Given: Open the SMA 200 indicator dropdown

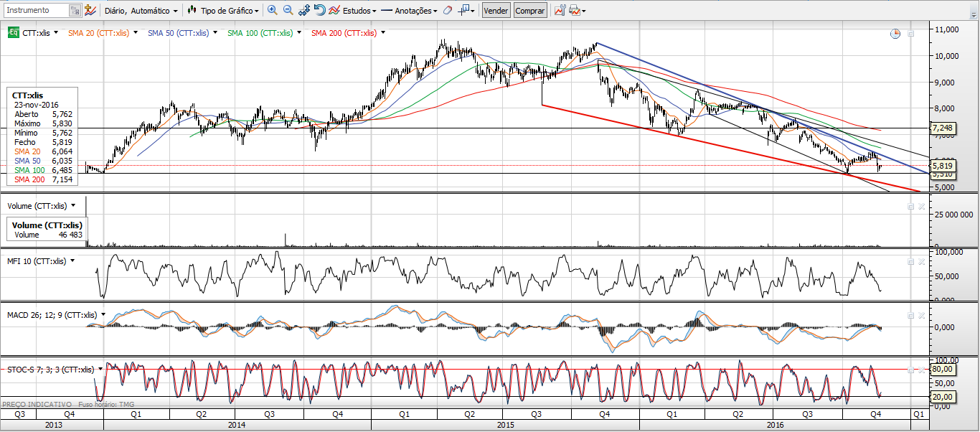Looking at the screenshot, I should pyautogui.click(x=383, y=33).
